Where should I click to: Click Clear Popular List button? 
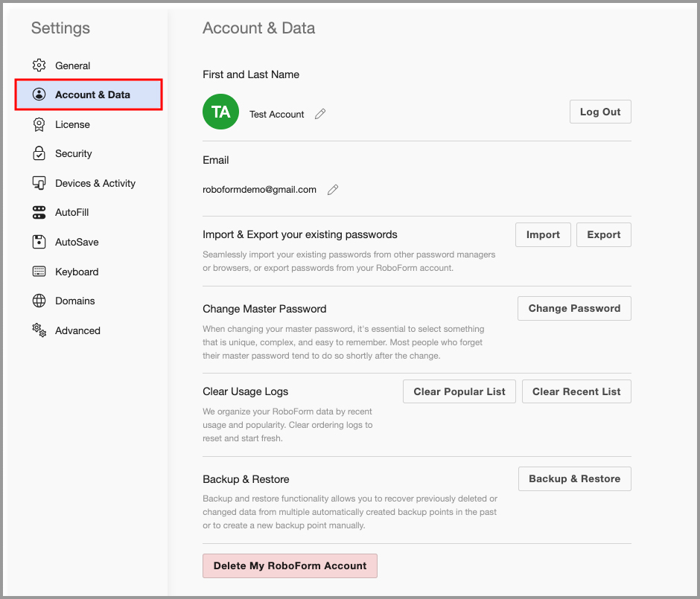pyautogui.click(x=459, y=391)
